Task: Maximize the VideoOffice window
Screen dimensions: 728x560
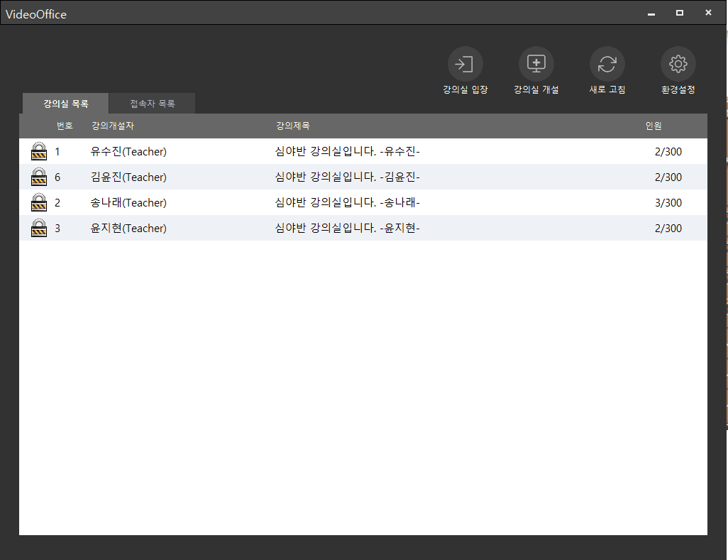Action: point(679,13)
